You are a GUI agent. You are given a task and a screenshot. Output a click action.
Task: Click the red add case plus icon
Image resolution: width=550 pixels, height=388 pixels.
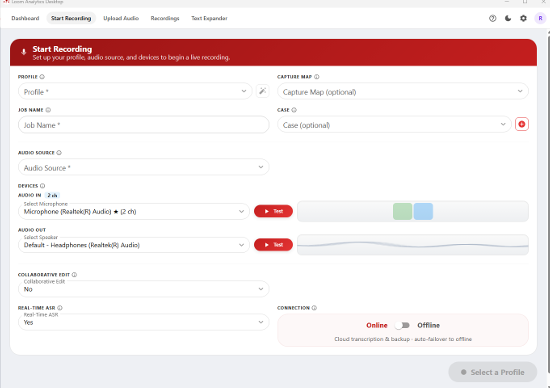(522, 124)
